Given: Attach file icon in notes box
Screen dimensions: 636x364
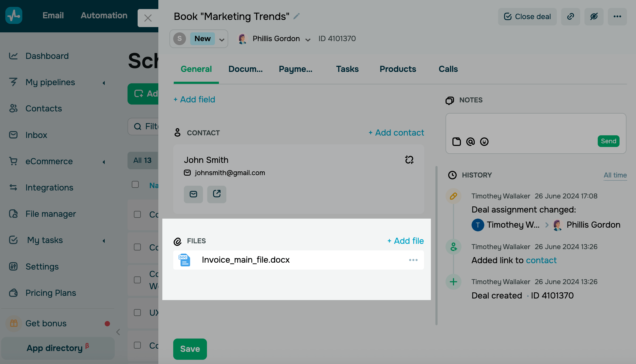Looking at the screenshot, I should [x=456, y=142].
